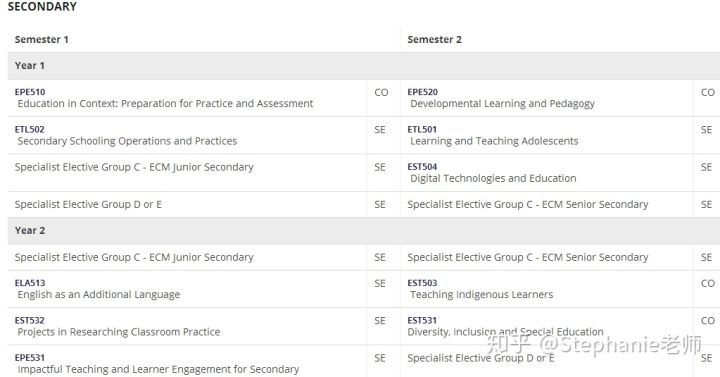This screenshot has height=377, width=720.
Task: Select EST504 Digital Technologies and Education
Action: click(492, 173)
